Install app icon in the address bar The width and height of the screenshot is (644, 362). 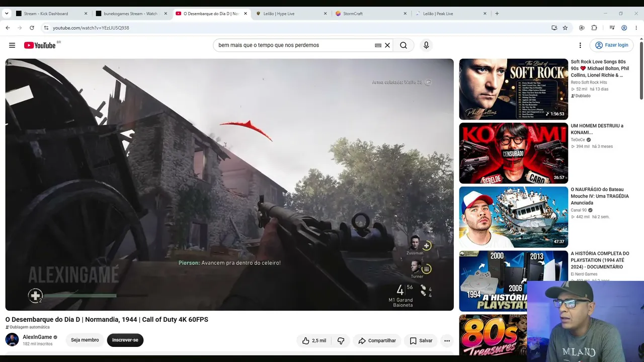(554, 28)
